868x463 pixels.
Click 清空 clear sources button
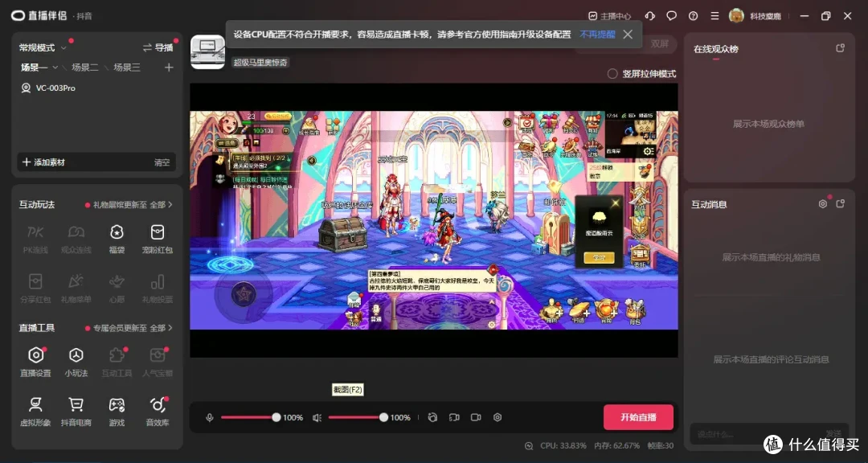tap(162, 162)
